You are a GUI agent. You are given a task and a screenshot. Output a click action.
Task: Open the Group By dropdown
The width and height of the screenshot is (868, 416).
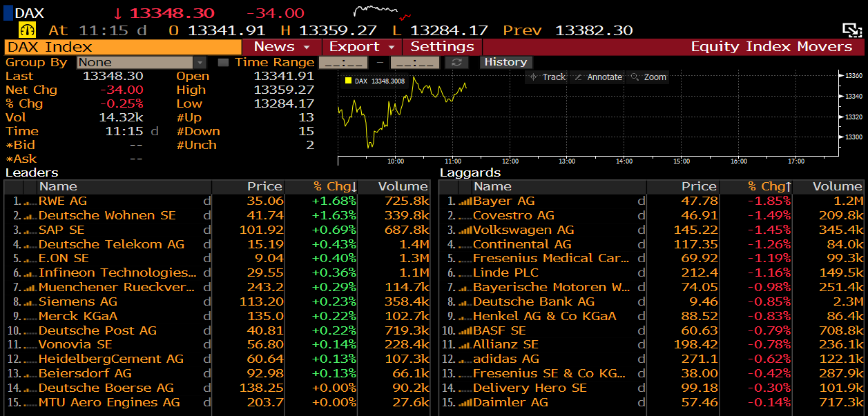142,62
